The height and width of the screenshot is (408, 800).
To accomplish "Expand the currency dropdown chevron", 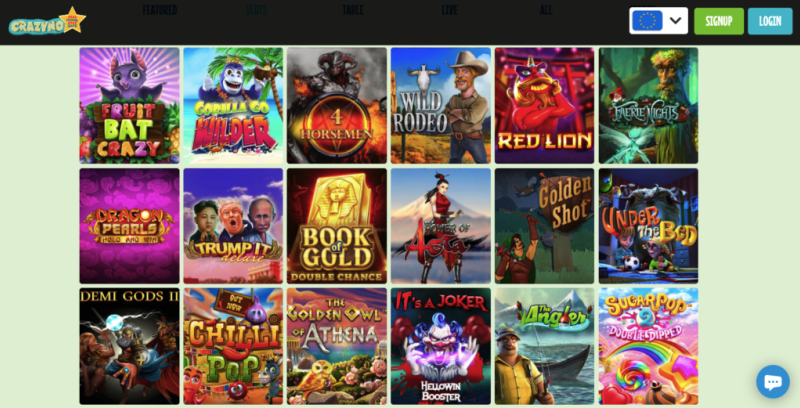I will click(675, 21).
